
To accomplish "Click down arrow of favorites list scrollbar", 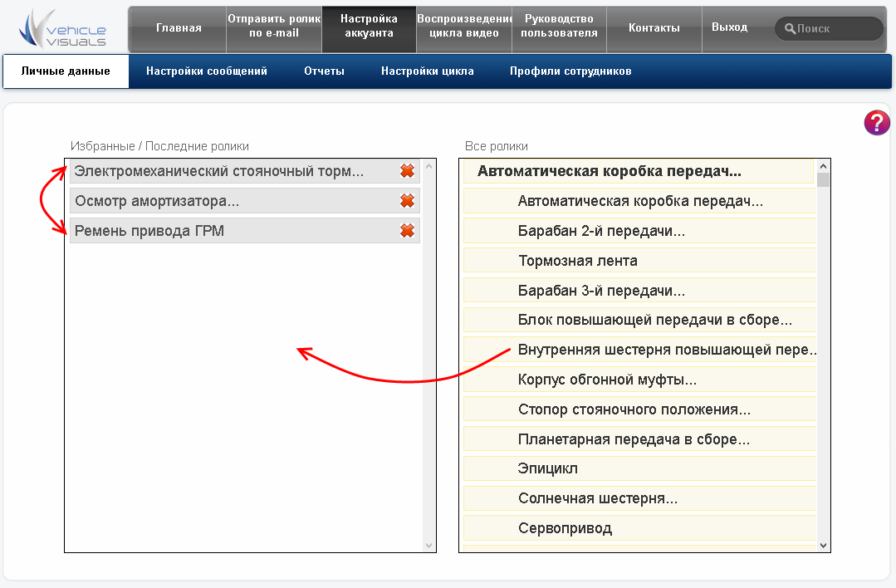I will pyautogui.click(x=428, y=546).
